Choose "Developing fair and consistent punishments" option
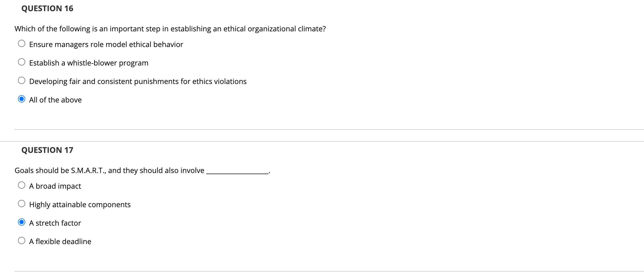The height and width of the screenshot is (278, 644). pyautogui.click(x=21, y=80)
